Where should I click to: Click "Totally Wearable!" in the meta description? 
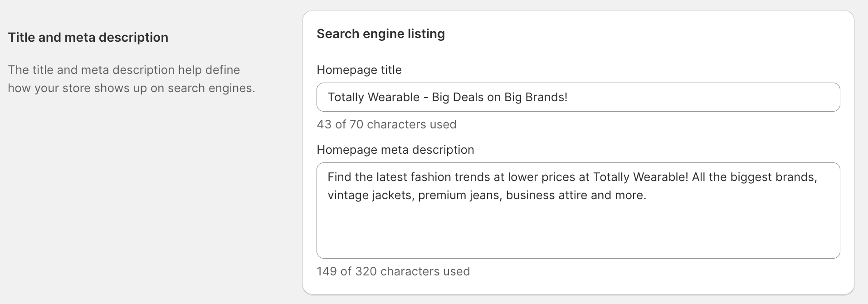click(x=640, y=177)
